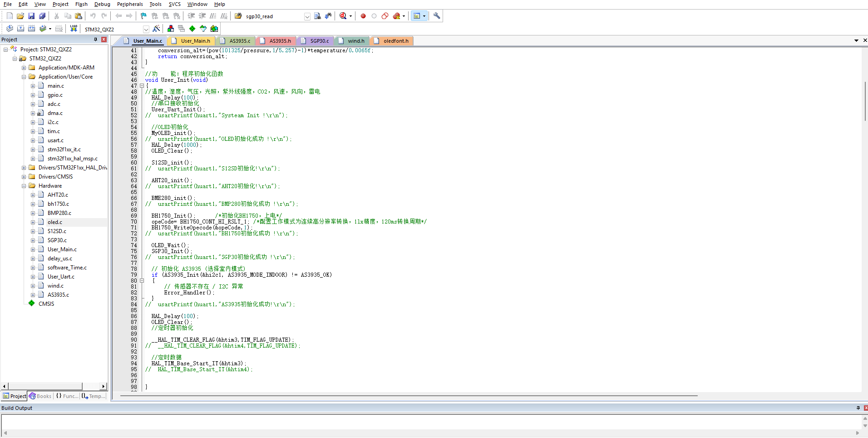Image resolution: width=868 pixels, height=438 pixels.
Task: Switch to AS3935.c tab
Action: click(x=235, y=41)
